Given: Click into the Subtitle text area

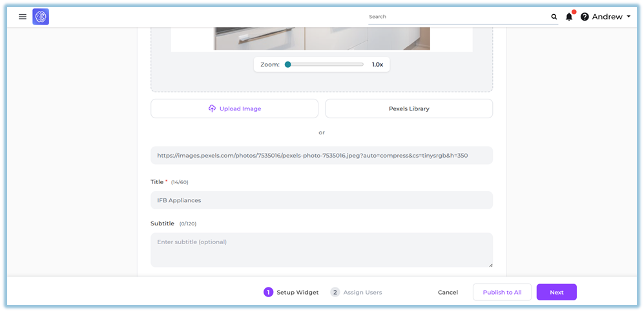Looking at the screenshot, I should [x=321, y=250].
